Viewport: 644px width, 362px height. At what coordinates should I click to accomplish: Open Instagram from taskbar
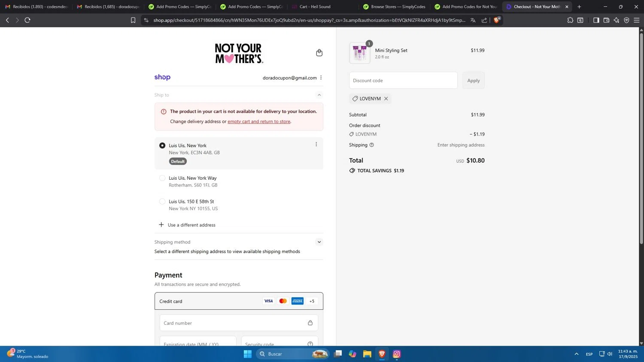(x=397, y=354)
